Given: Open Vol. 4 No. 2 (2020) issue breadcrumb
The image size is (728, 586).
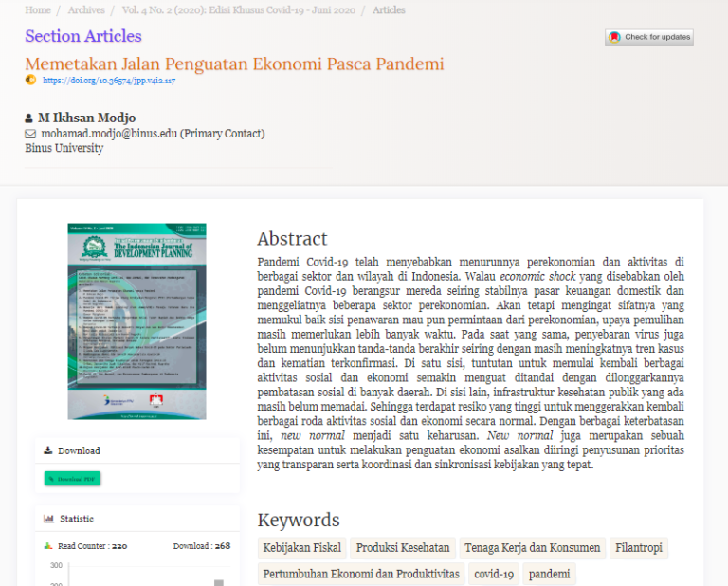Looking at the screenshot, I should coord(240,10).
